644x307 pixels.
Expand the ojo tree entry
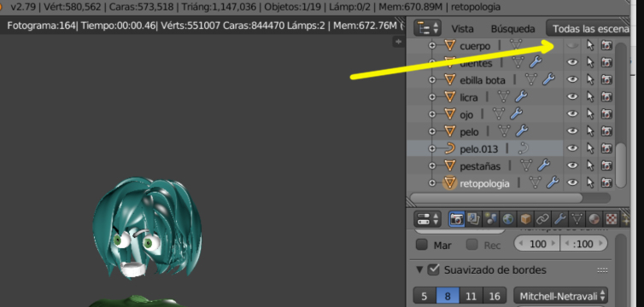click(x=431, y=114)
